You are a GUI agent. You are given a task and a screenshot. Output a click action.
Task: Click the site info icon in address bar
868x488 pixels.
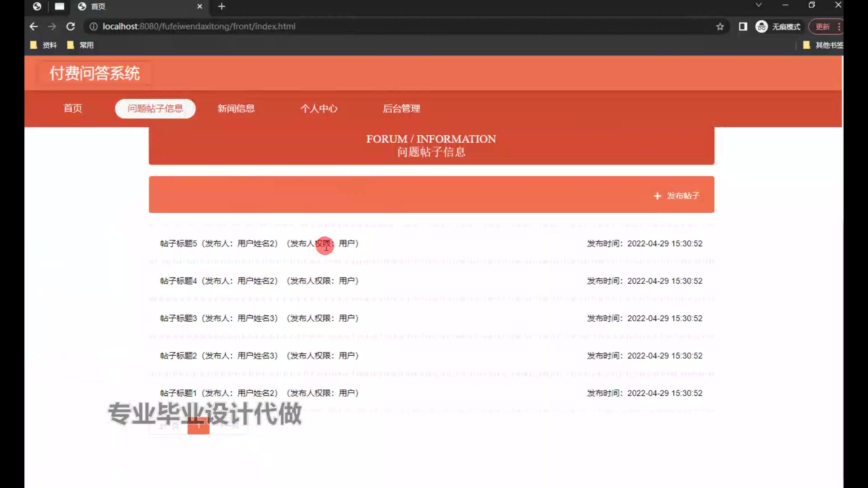point(93,27)
